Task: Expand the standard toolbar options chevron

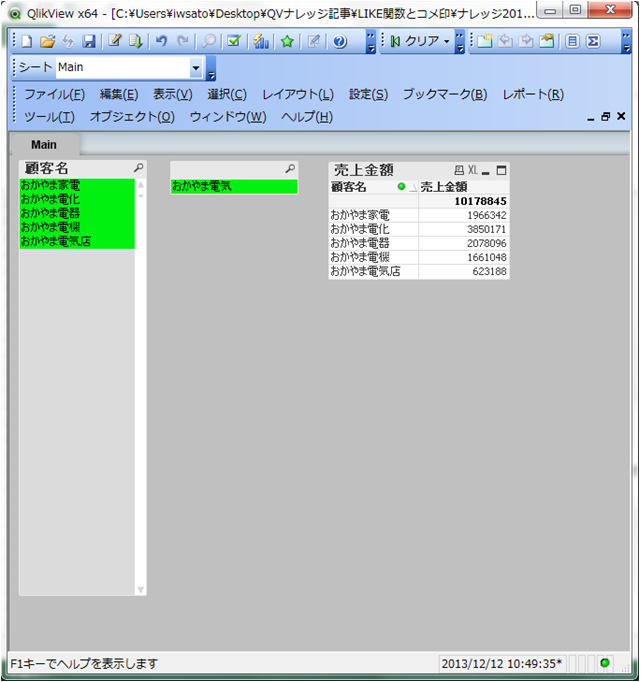Action: click(x=370, y=42)
